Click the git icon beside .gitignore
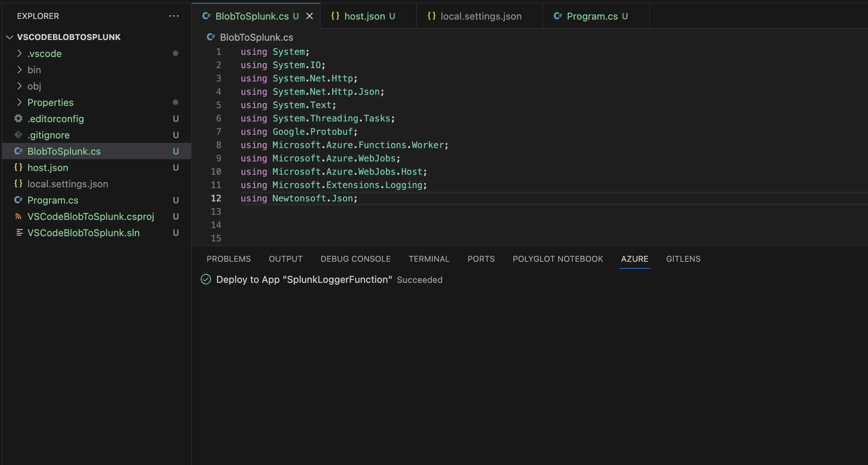The image size is (868, 465). [x=18, y=135]
